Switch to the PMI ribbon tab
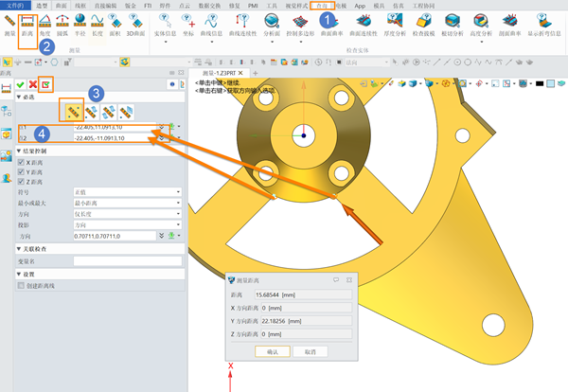 coord(253,6)
